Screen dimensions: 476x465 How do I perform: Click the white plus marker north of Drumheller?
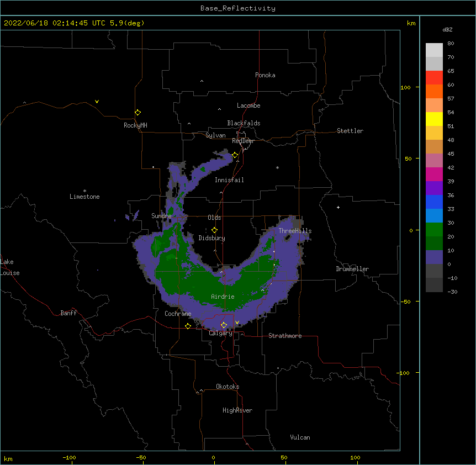pyautogui.click(x=338, y=207)
